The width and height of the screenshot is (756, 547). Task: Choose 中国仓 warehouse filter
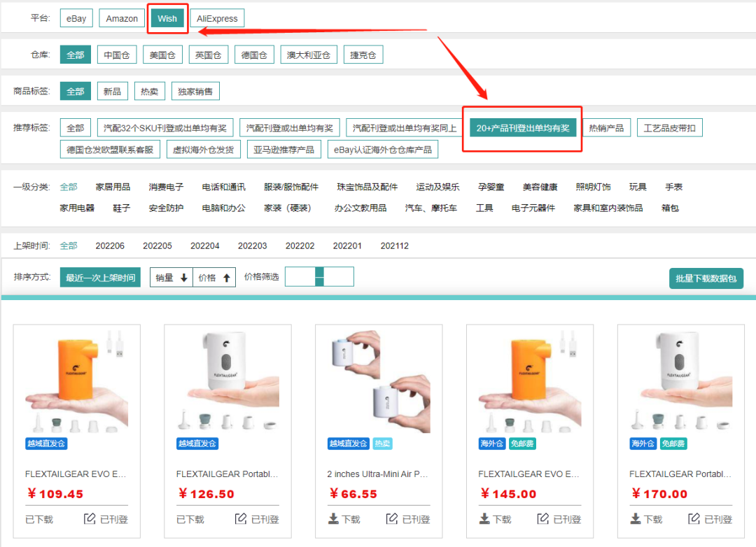117,55
